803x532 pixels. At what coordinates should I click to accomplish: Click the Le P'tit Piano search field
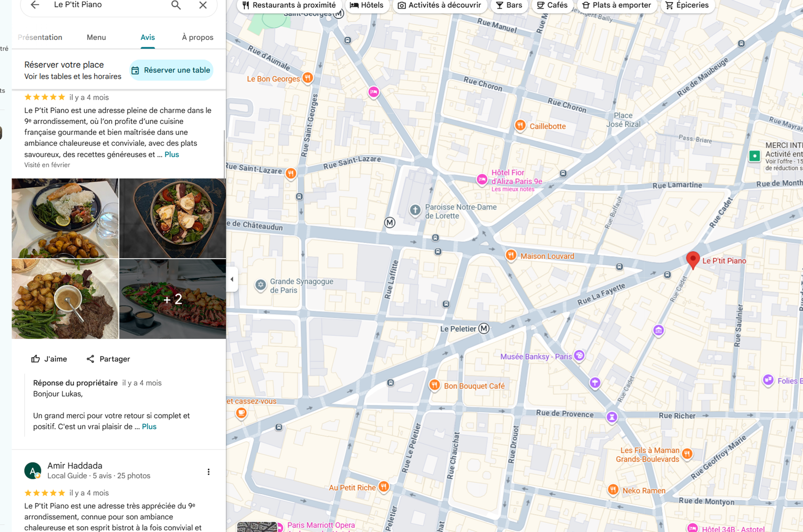[108, 5]
